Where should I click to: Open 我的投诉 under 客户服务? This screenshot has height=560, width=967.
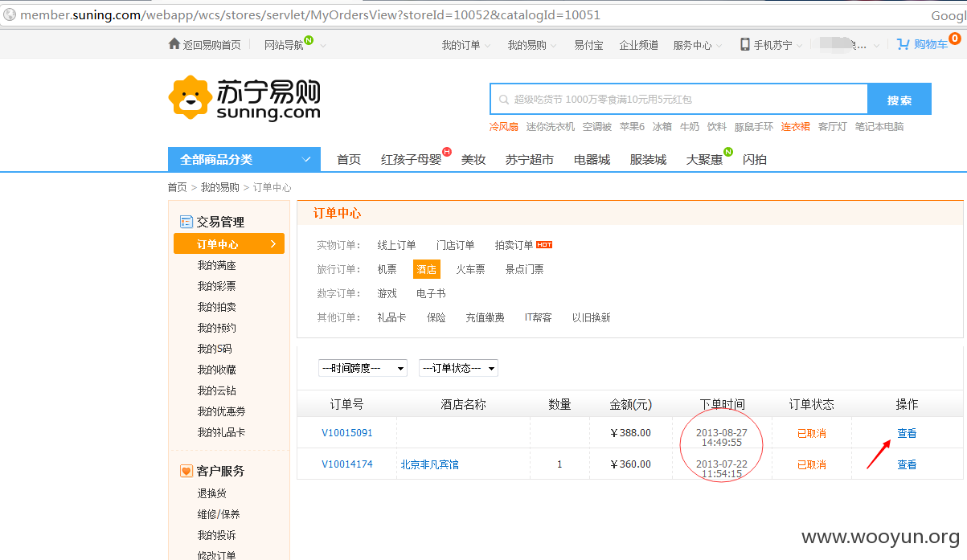(x=217, y=535)
